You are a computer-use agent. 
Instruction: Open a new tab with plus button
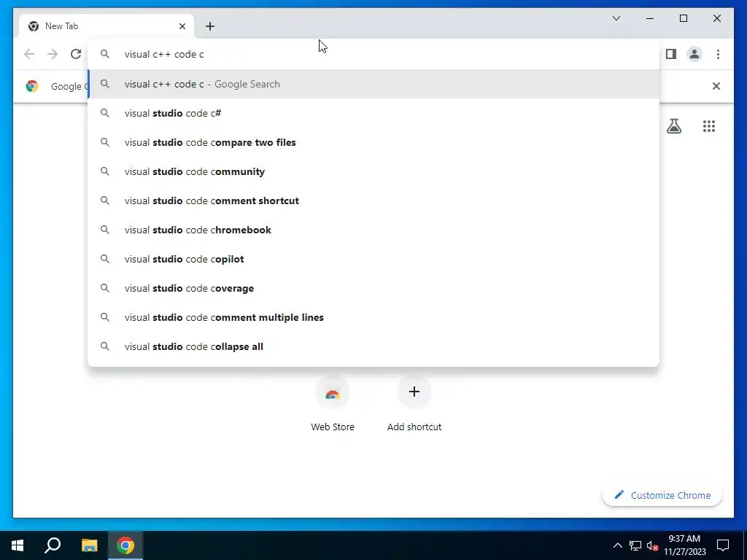tap(209, 26)
